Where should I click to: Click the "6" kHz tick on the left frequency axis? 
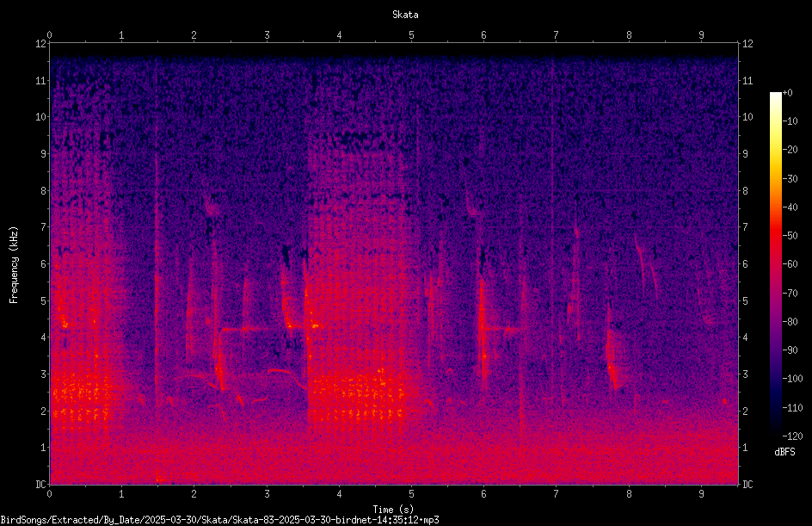[43, 264]
